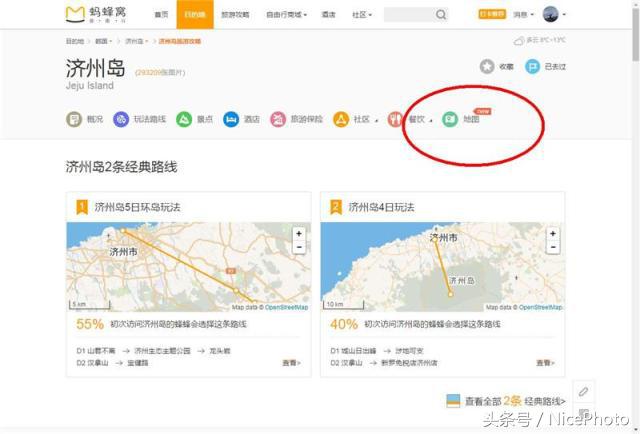Viewport: 640px width, 434px height.
Task: Click the small map icon before 查看全部
Action: [x=453, y=401]
